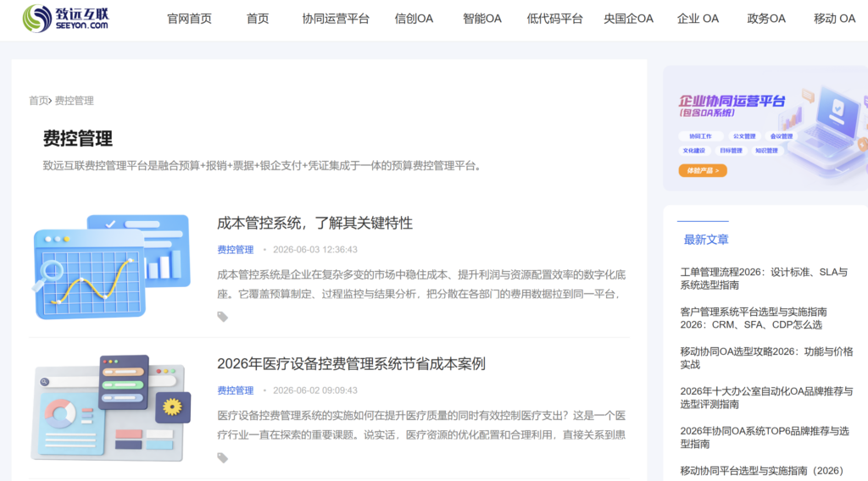The image size is (868, 481).
Task: Select 智能OA in the navigation bar
Action: click(482, 19)
